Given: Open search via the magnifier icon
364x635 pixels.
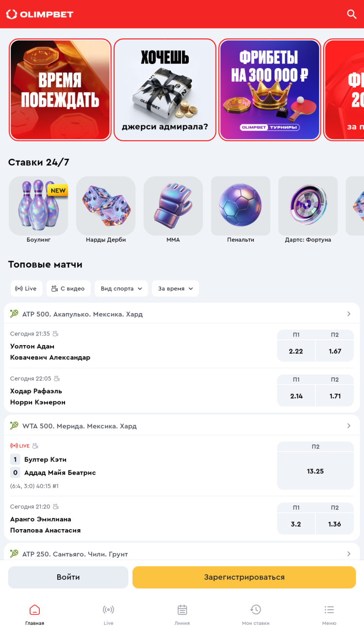Looking at the screenshot, I should point(352,14).
